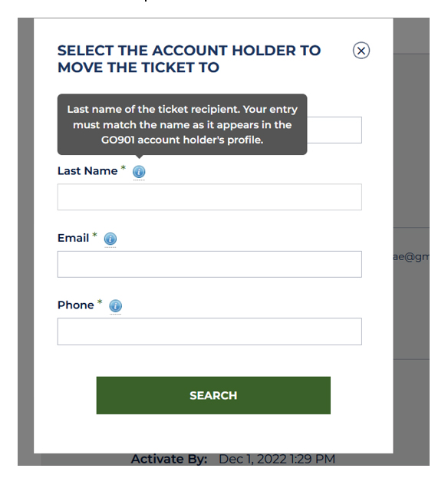Close the account holder dialog
The height and width of the screenshot is (488, 448).
(361, 51)
